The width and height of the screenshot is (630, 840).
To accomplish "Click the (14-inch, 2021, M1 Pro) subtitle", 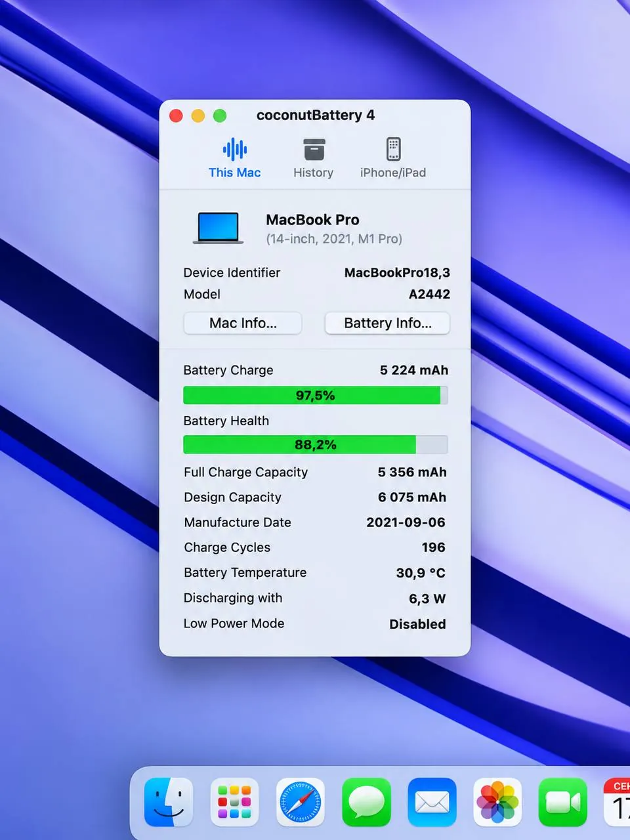I will [334, 239].
